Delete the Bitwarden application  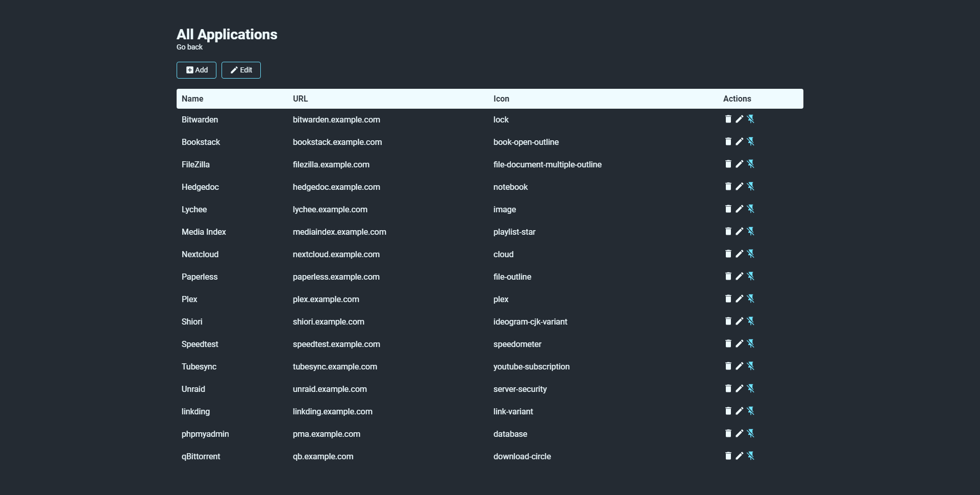coord(728,119)
